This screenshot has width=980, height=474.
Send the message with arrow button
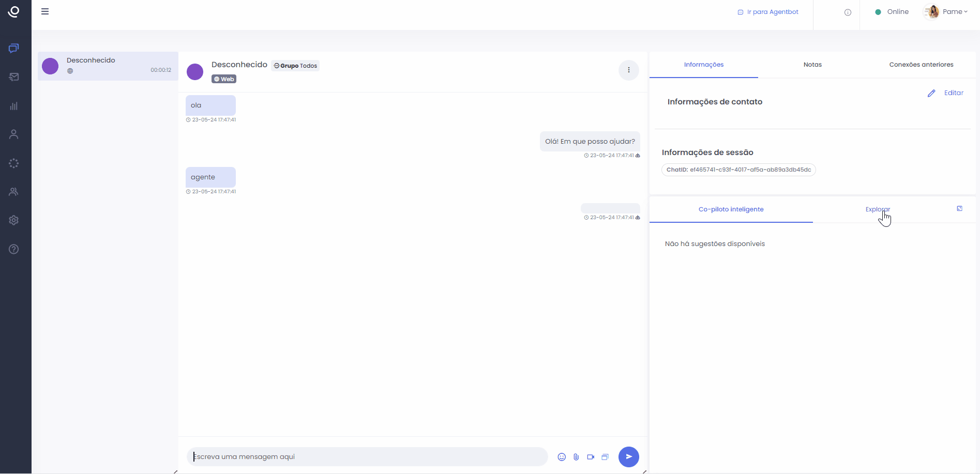tap(628, 457)
